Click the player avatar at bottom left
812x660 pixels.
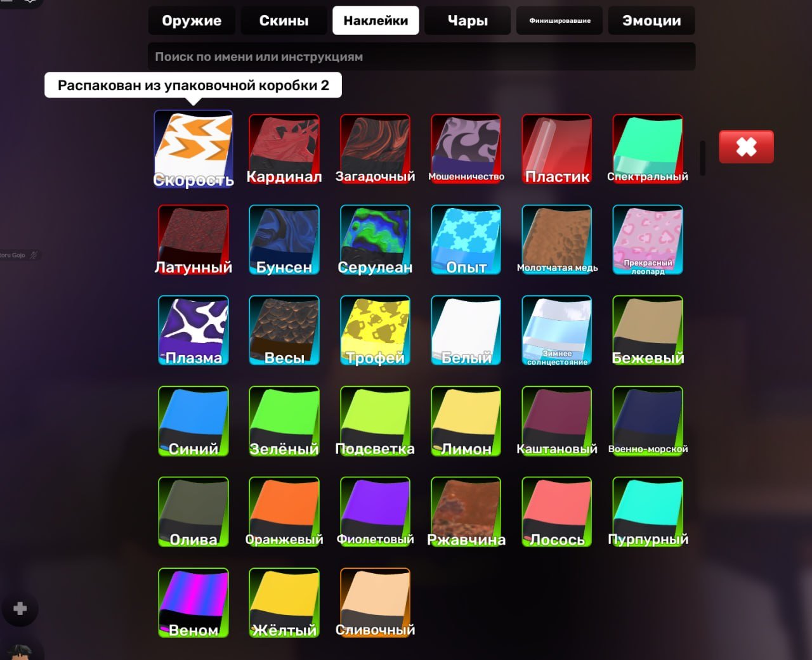click(21, 649)
